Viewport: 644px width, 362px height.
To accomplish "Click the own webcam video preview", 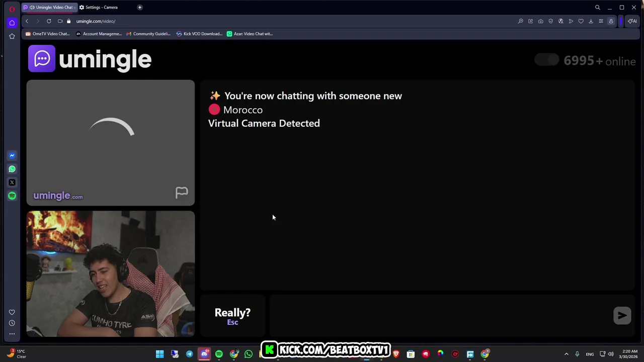I will coord(111,274).
